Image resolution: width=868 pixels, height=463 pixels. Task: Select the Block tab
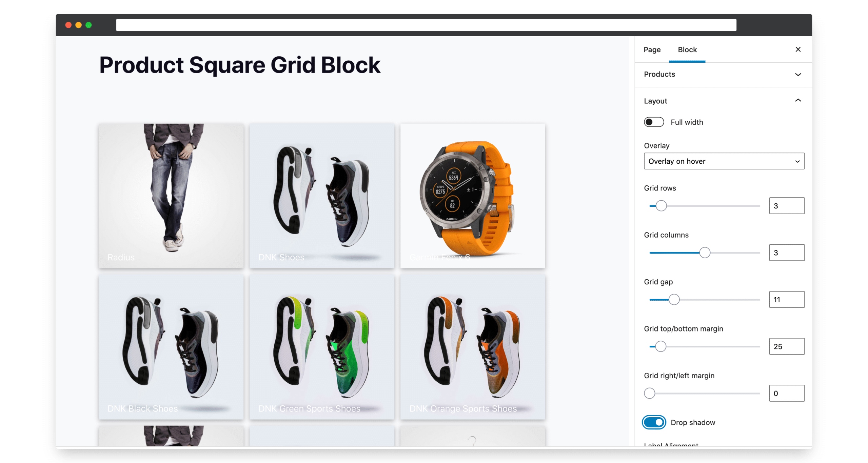(687, 49)
